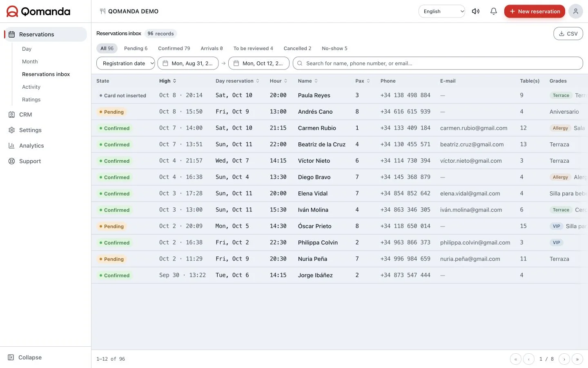588x368 pixels.
Task: Click the Collapse sidebar icon
Action: (11, 357)
